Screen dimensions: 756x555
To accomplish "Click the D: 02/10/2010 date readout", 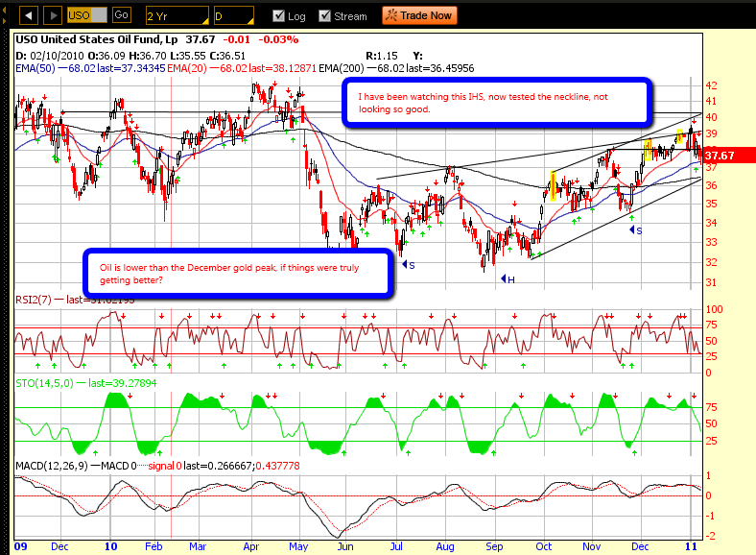I will point(50,56).
